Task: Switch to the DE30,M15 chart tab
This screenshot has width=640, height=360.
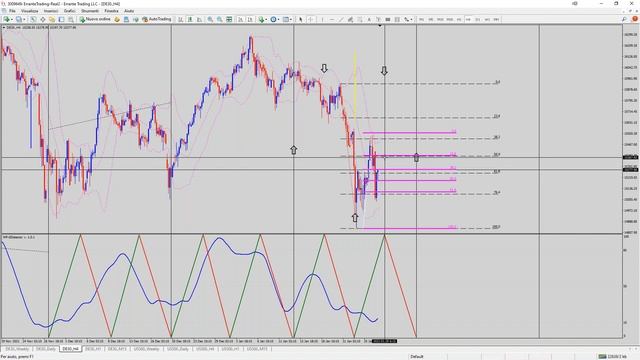Action: (x=117, y=349)
